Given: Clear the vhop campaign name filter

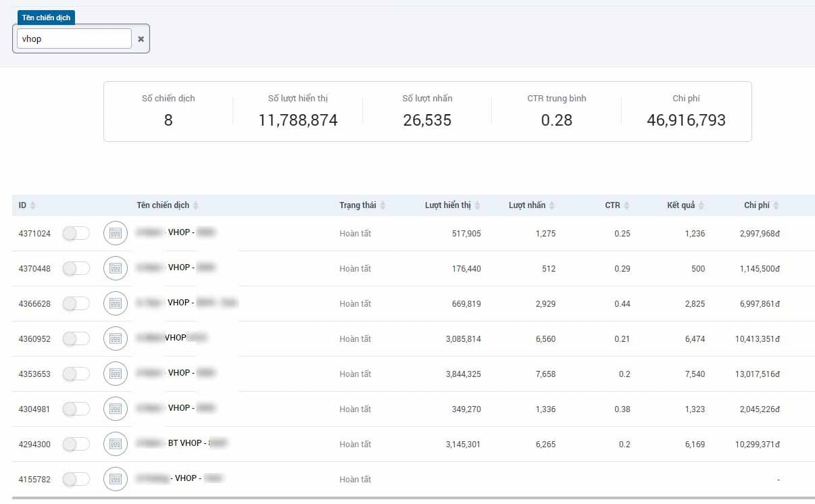Looking at the screenshot, I should 141,39.
